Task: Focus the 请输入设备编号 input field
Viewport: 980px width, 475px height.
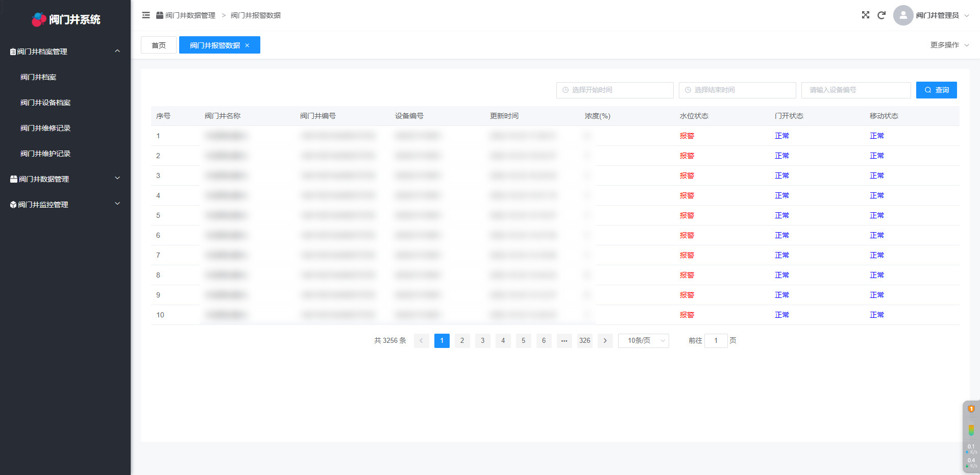Action: (x=855, y=90)
